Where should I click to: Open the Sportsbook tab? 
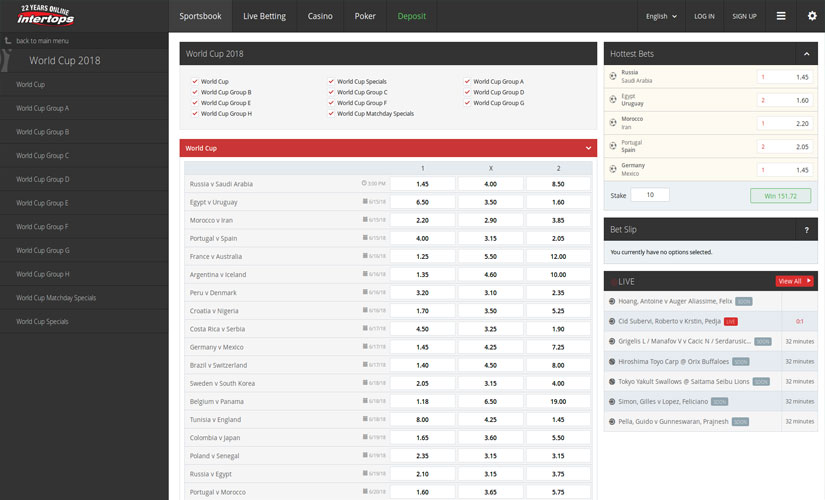[x=200, y=16]
